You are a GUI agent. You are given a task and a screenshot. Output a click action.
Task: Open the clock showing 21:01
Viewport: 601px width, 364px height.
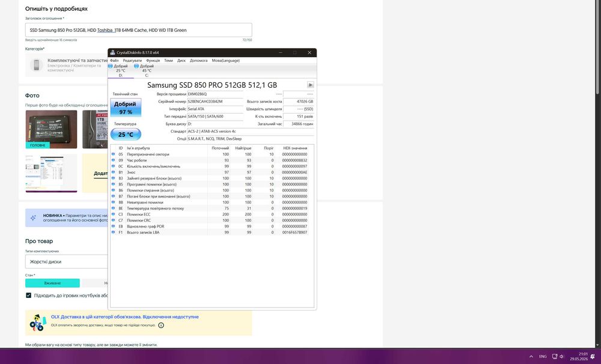579,356
